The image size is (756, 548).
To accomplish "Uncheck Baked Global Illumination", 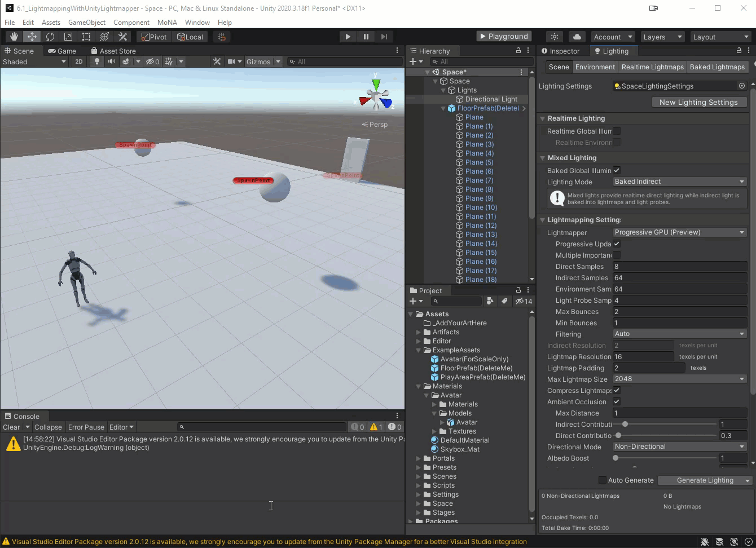I will (x=617, y=170).
